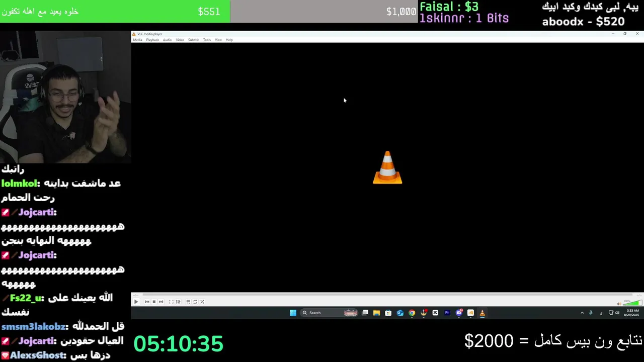Toggle VLC fullscreen mode

click(171, 302)
